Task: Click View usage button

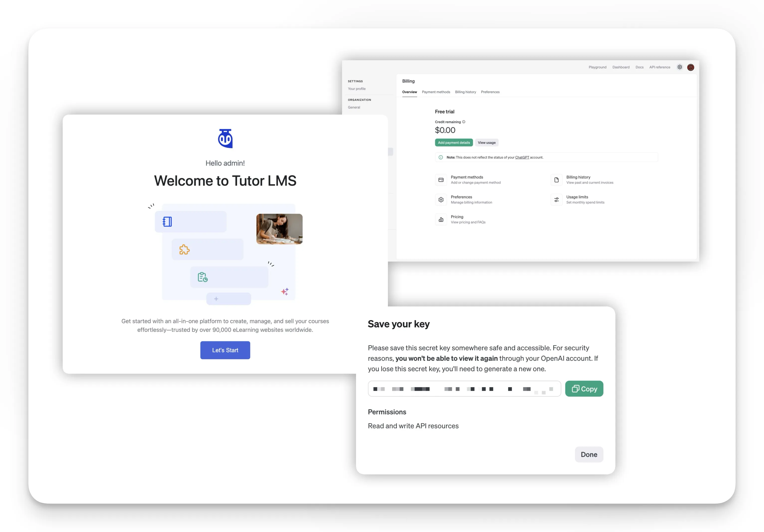Action: point(486,142)
